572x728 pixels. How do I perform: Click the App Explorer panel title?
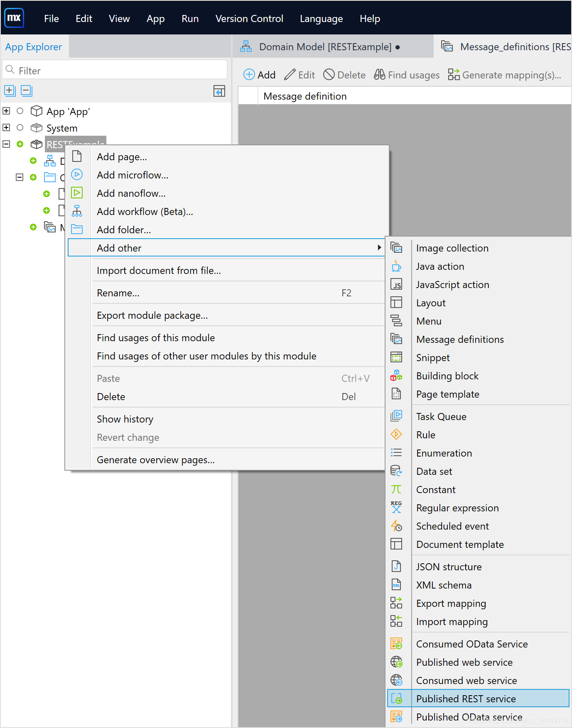click(34, 47)
